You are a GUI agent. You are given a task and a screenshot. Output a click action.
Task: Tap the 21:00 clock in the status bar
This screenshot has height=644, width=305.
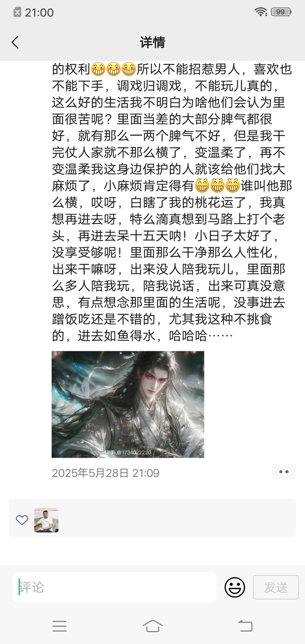39,12
